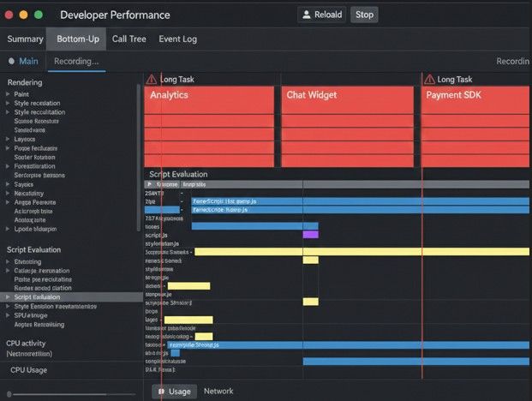This screenshot has height=401, width=532.
Task: Click the purple block in the flame chart
Action: coord(310,234)
